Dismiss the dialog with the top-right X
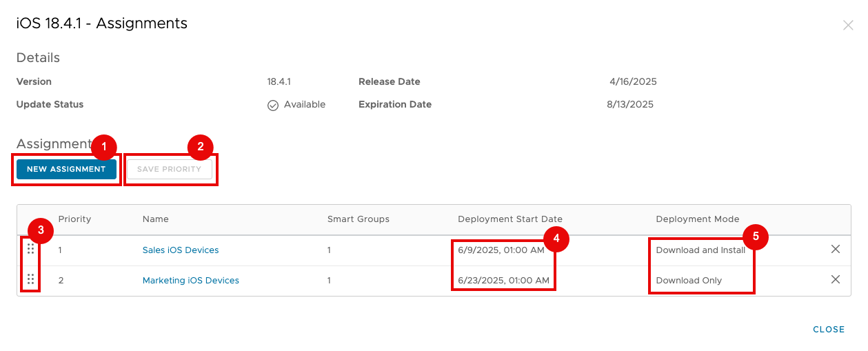 tap(847, 26)
